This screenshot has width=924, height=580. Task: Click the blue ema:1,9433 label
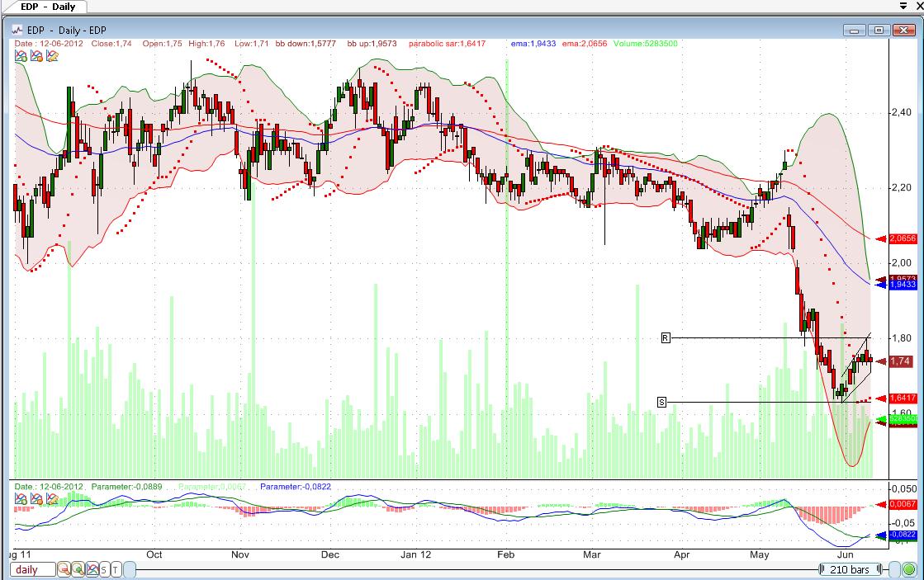pos(533,44)
